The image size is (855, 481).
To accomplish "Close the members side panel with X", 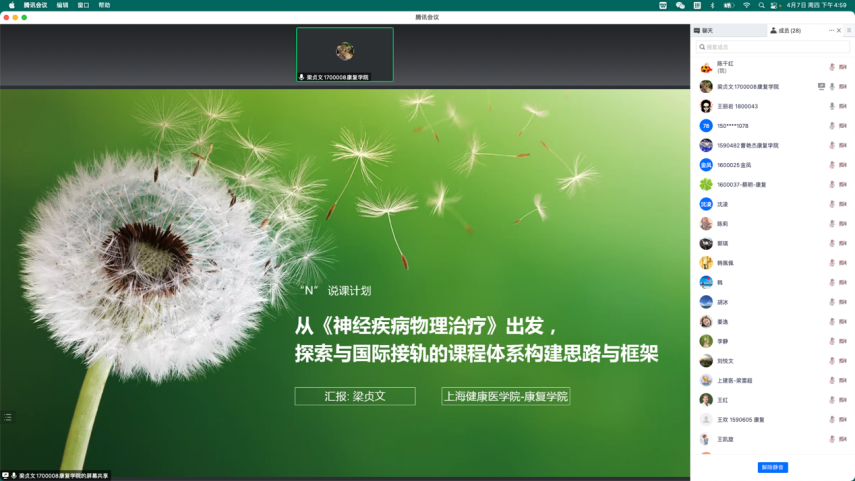I will tap(839, 31).
